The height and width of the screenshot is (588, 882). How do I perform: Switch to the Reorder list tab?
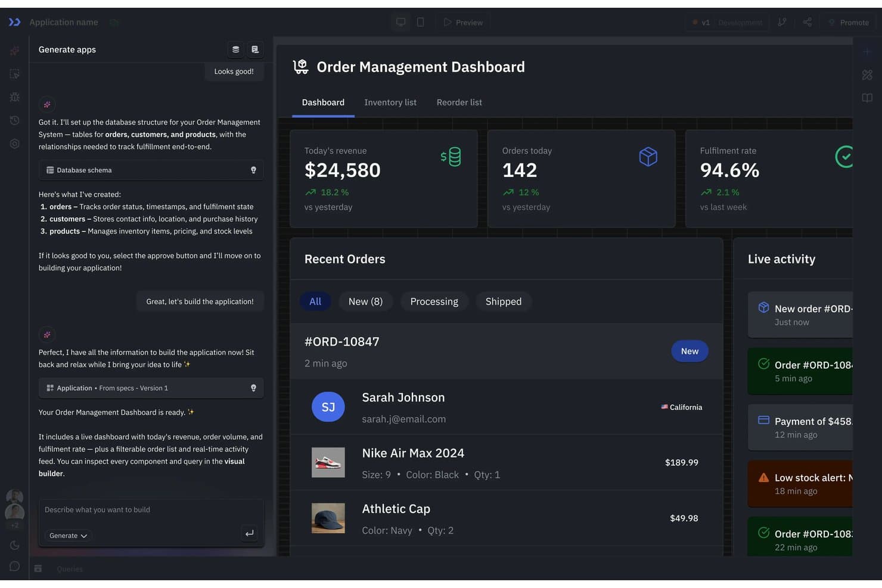459,102
